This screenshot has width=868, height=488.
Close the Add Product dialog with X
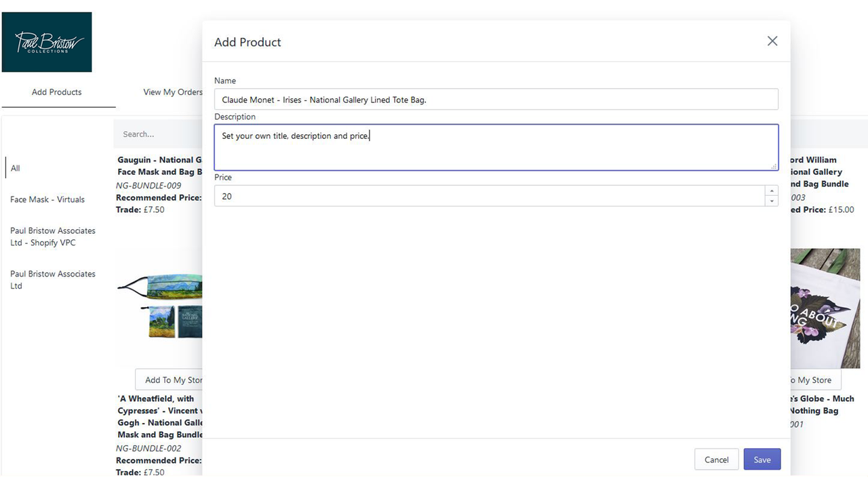(772, 41)
